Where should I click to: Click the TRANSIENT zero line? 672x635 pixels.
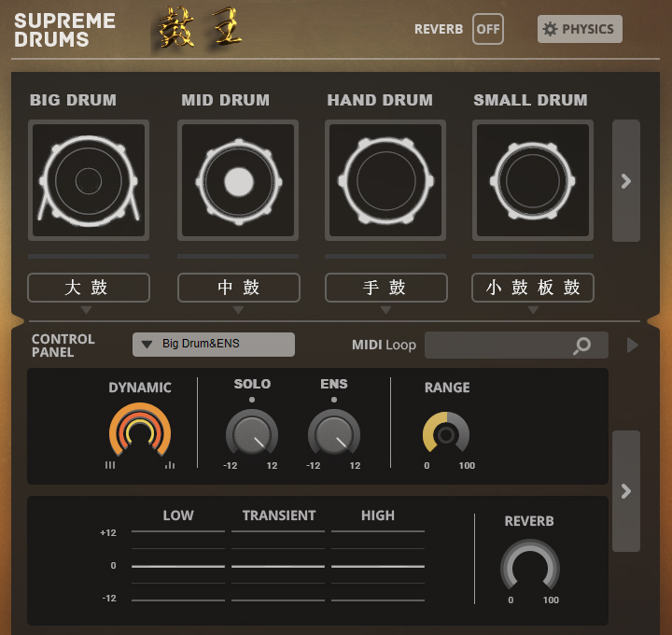click(278, 567)
